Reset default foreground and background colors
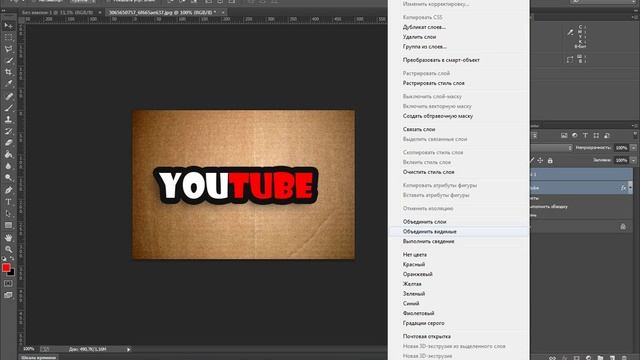The image size is (640, 360). tap(4, 259)
